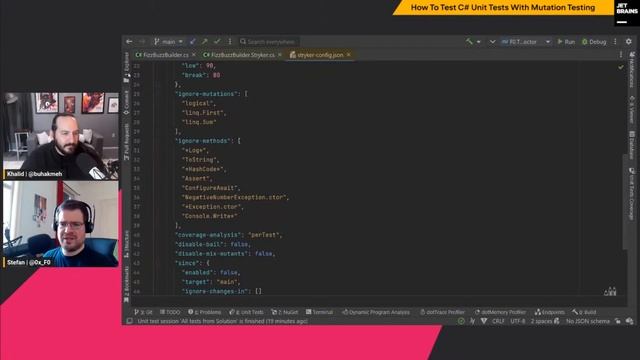The height and width of the screenshot is (360, 640).
Task: Open the Pull Requests tool window
Action: (x=127, y=141)
